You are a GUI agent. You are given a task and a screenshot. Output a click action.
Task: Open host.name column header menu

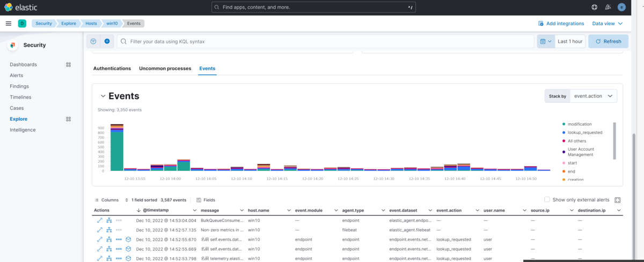[x=289, y=211]
